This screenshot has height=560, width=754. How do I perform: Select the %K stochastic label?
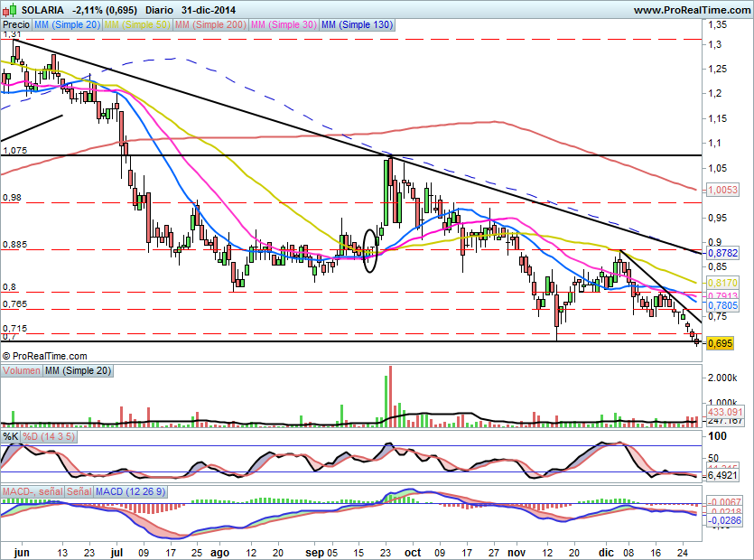point(11,436)
